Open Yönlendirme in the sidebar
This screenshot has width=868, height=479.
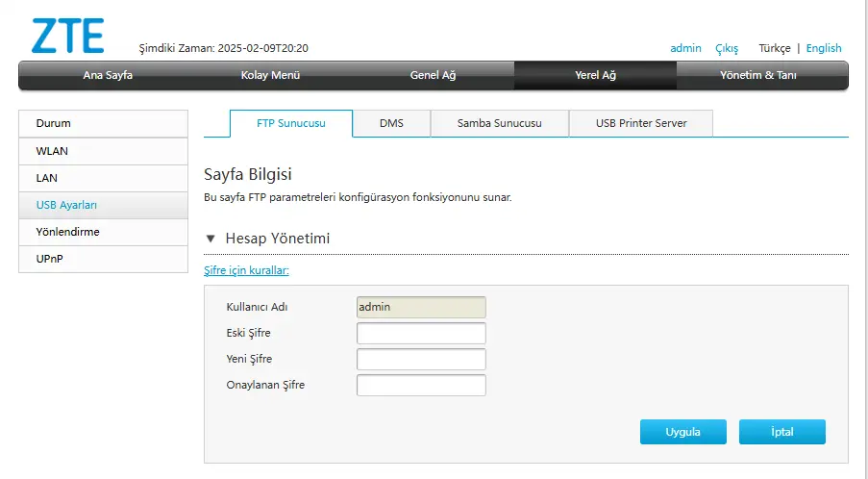[x=104, y=232]
